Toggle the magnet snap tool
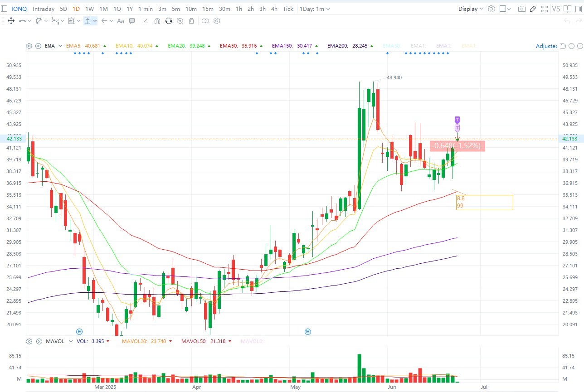Viewport: 584px width, 392px height. click(157, 21)
